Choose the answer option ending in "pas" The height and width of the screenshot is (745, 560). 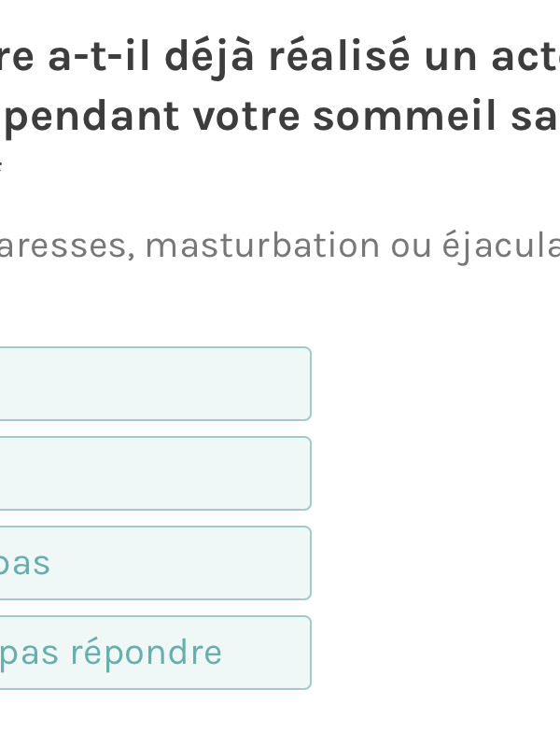[x=154, y=563]
